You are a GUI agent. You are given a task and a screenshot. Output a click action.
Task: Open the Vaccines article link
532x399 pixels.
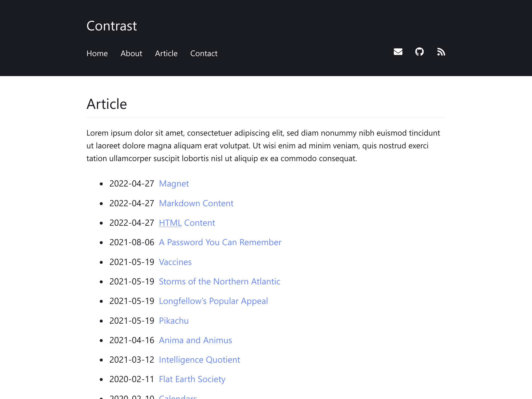[x=175, y=262]
